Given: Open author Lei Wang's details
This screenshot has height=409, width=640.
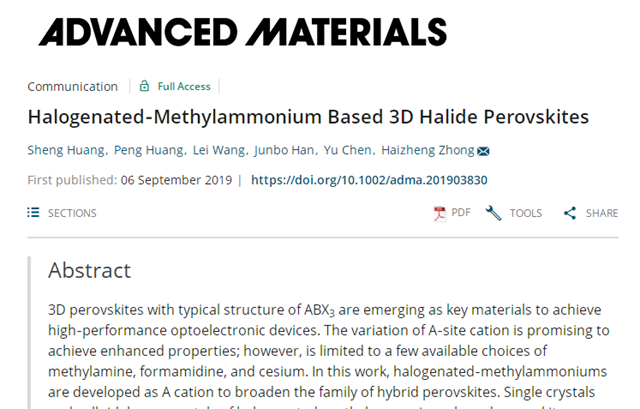Looking at the screenshot, I should pyautogui.click(x=220, y=151).
